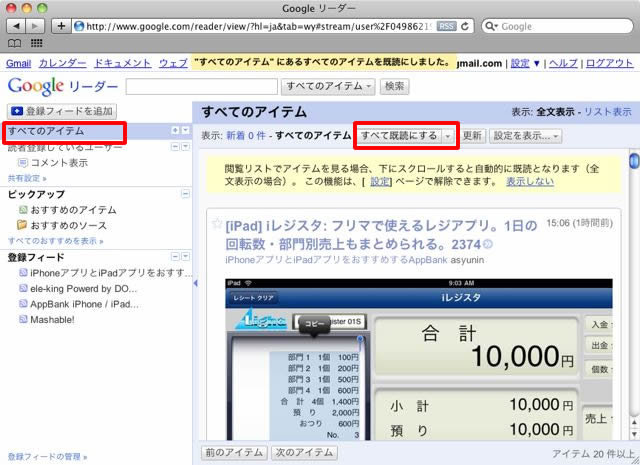
Task: Open the iPad iレジスタ article title
Action: pos(381,235)
